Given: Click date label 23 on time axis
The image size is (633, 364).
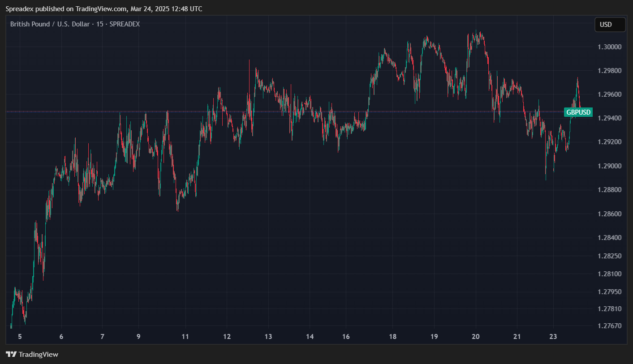Looking at the screenshot, I should (x=553, y=337).
